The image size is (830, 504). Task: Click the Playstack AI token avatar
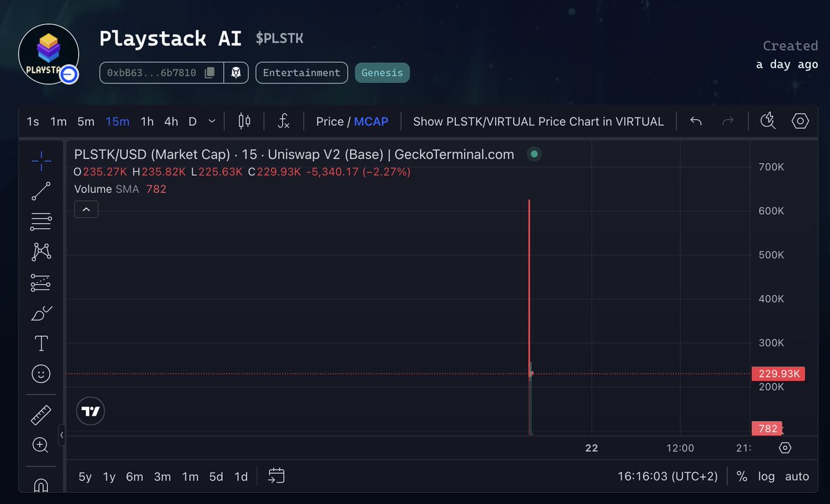click(48, 54)
